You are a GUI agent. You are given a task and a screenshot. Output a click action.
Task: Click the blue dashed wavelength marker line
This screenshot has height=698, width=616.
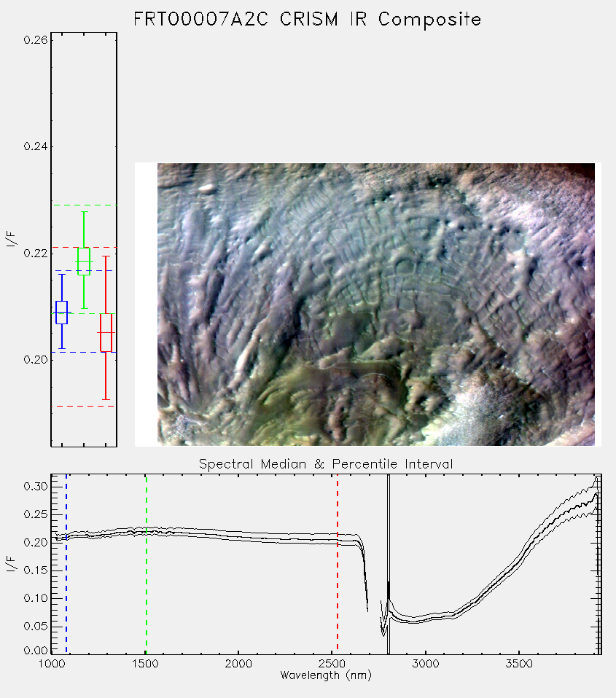tap(66, 564)
